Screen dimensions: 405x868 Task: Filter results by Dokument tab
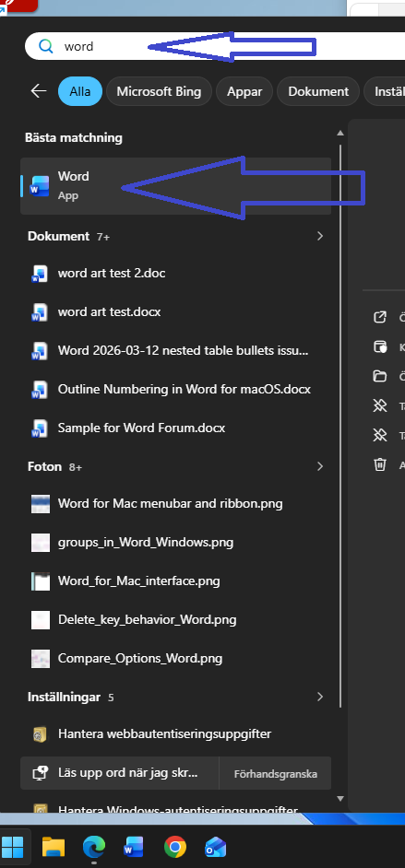click(318, 91)
